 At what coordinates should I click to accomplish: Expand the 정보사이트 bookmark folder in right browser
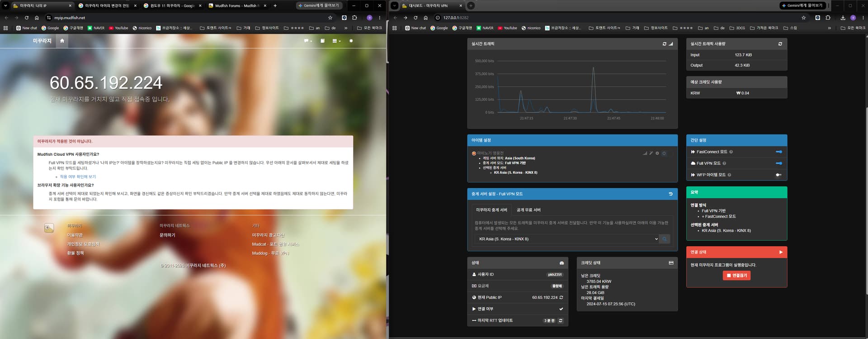pos(656,28)
